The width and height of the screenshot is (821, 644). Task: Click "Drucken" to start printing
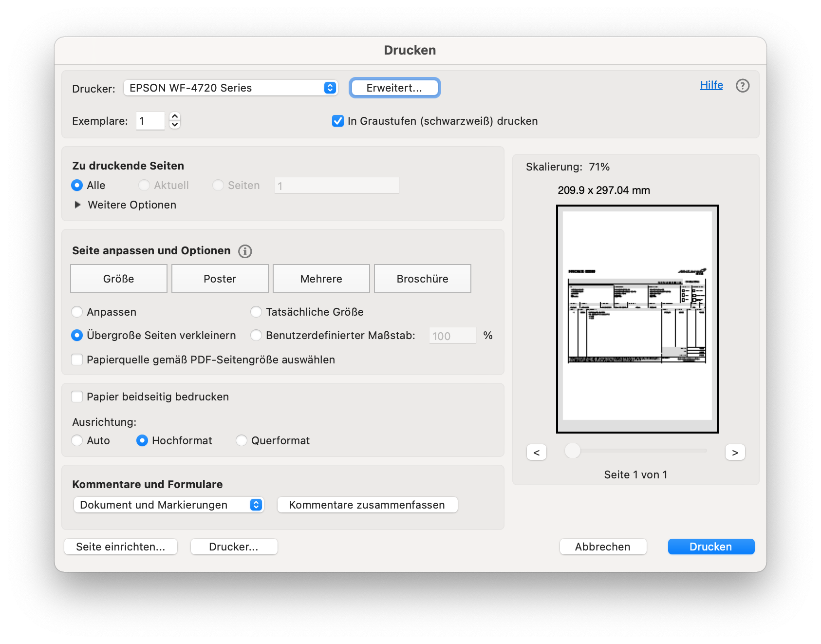coord(710,547)
